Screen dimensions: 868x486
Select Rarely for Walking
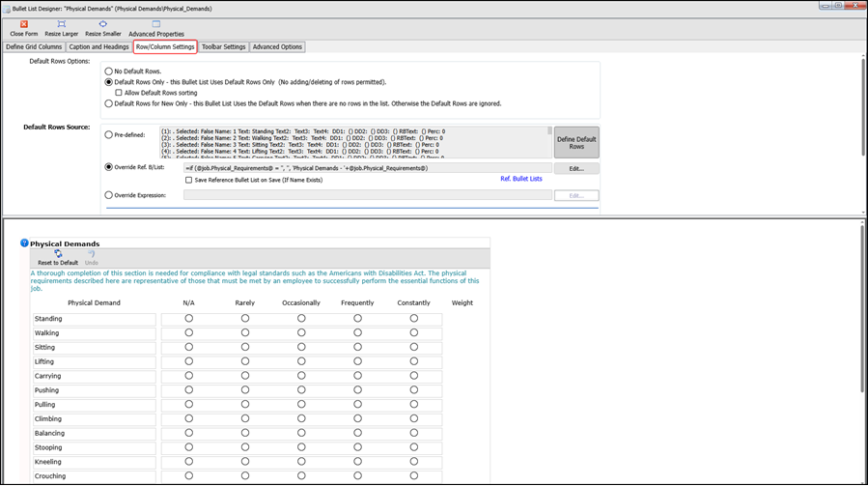245,333
